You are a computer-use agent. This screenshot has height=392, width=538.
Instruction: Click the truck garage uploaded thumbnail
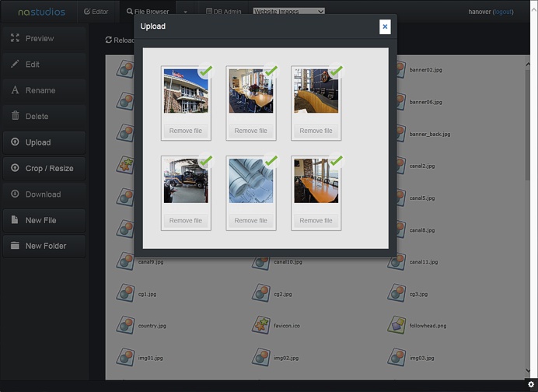[186, 182]
